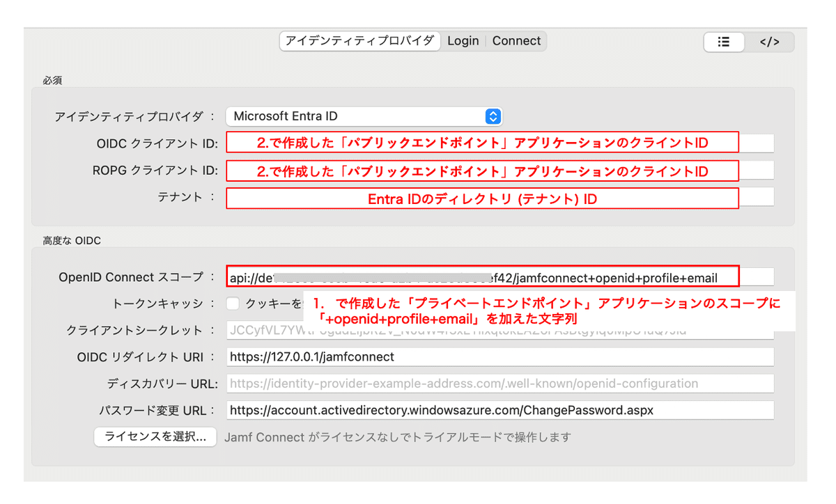
Task: Click the ライセンスを選択... button
Action: pos(155,437)
